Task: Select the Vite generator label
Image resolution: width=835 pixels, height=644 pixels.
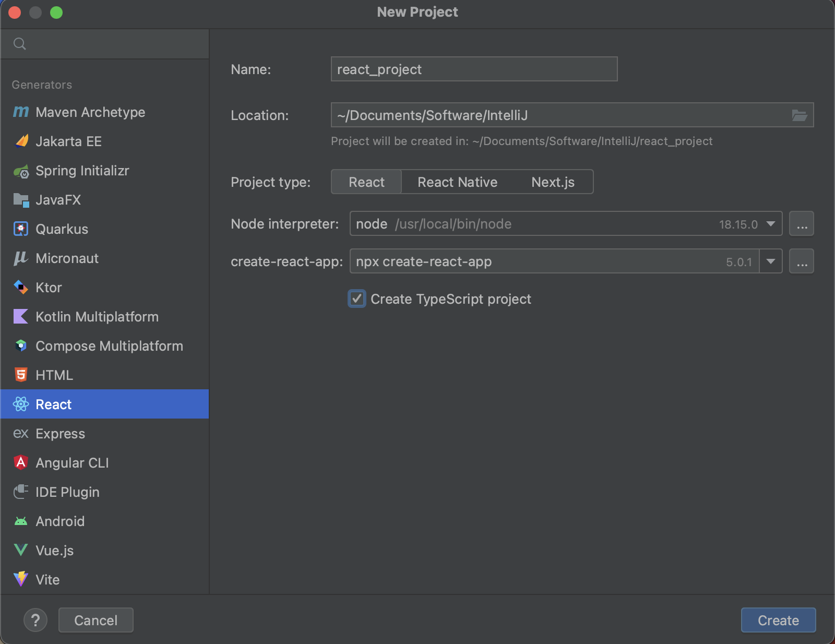Action: (x=47, y=580)
